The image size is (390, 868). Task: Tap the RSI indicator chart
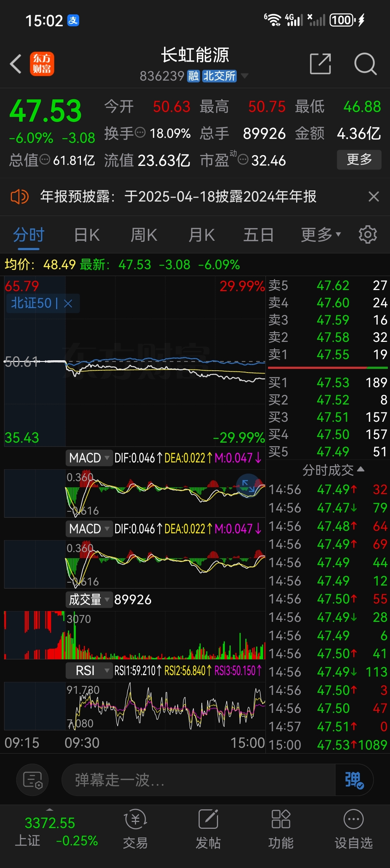pos(135,706)
